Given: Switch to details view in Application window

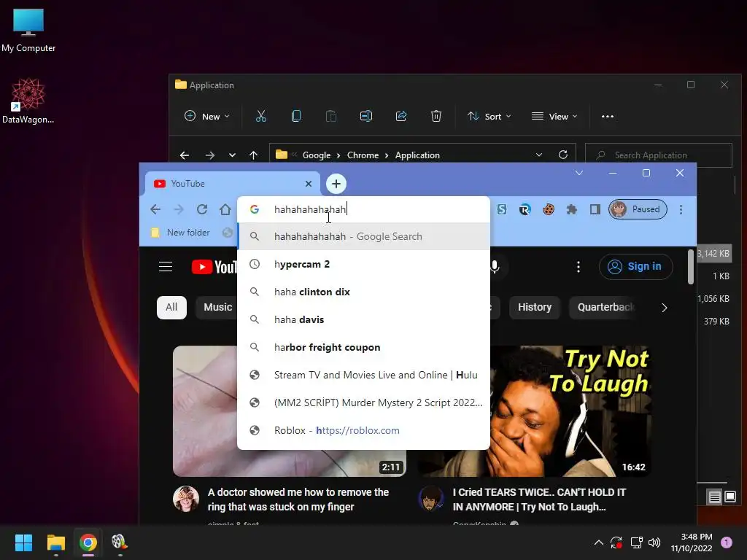Looking at the screenshot, I should tap(715, 497).
